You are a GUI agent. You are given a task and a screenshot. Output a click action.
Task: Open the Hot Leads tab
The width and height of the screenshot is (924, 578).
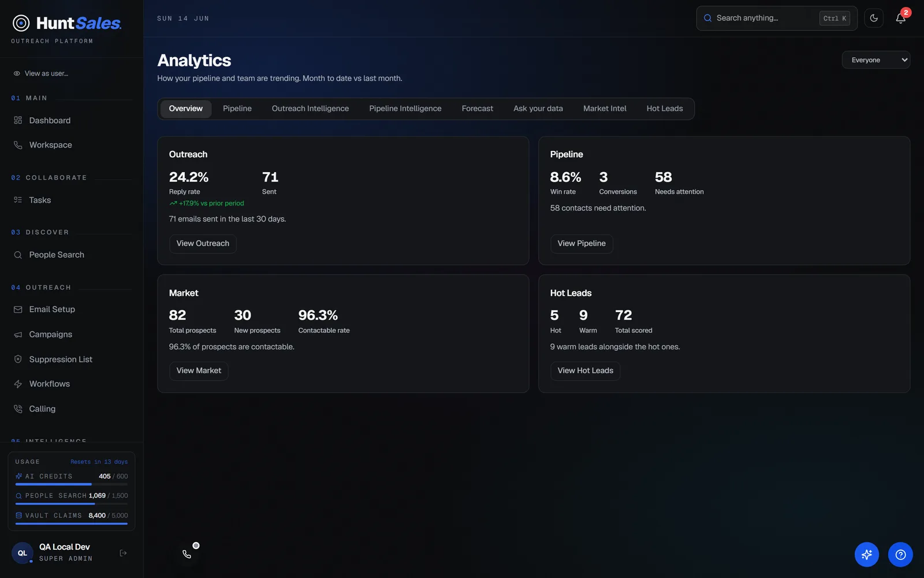point(665,109)
